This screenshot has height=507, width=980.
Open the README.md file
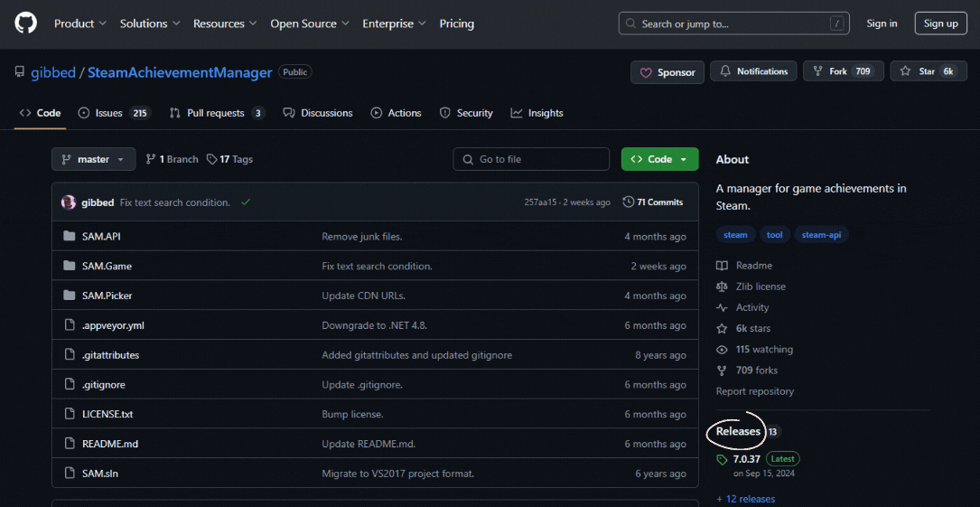110,444
